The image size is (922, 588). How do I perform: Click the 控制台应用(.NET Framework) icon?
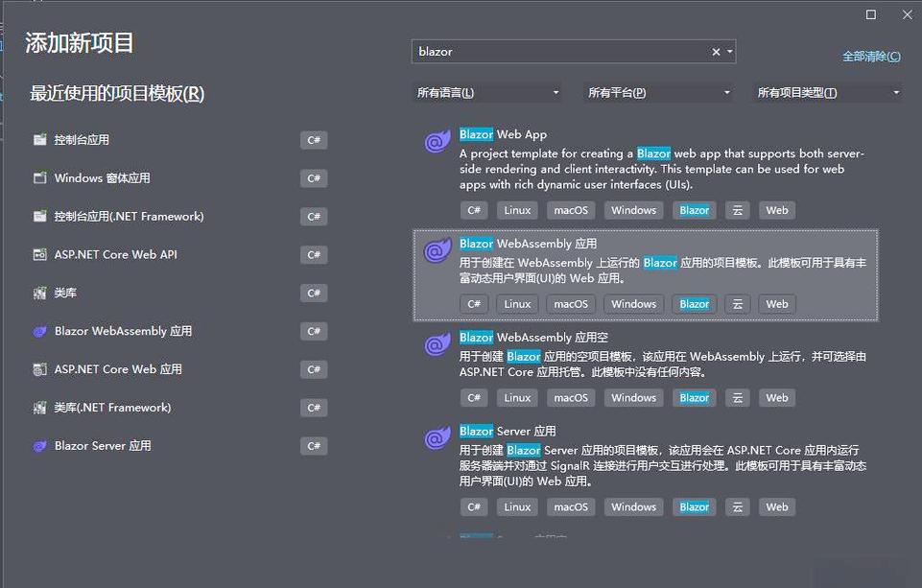[39, 217]
